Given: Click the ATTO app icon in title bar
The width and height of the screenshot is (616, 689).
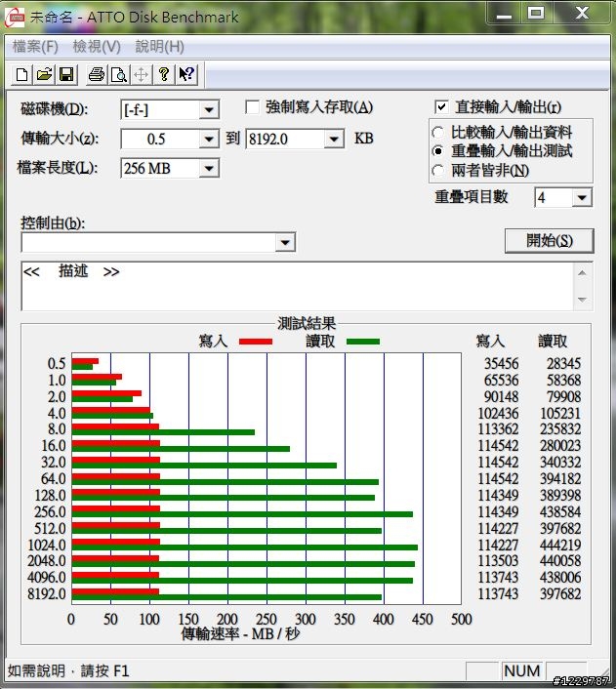Looking at the screenshot, I should coord(16,18).
